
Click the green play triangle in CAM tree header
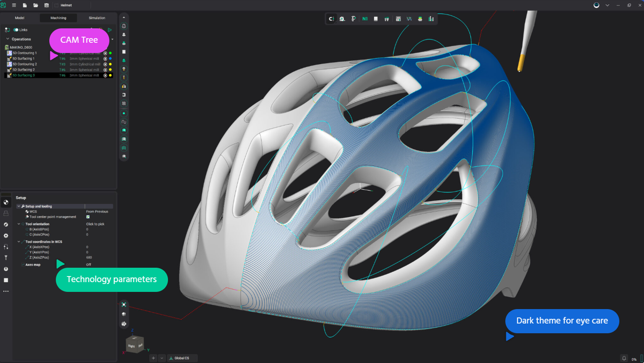click(x=110, y=30)
